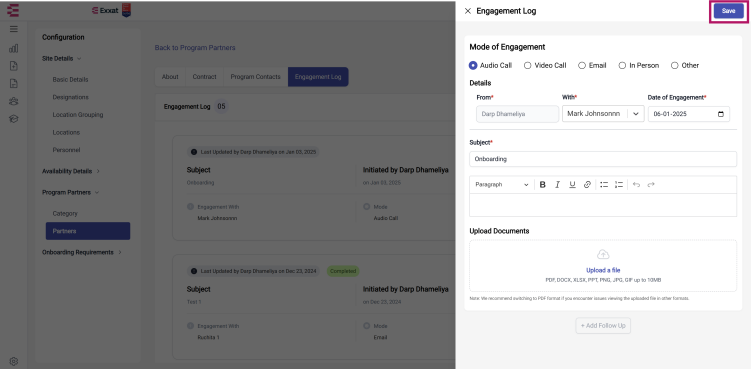Open the With dropdown showing Mark Johnsonnn
The height and width of the screenshot is (369, 752).
click(603, 114)
